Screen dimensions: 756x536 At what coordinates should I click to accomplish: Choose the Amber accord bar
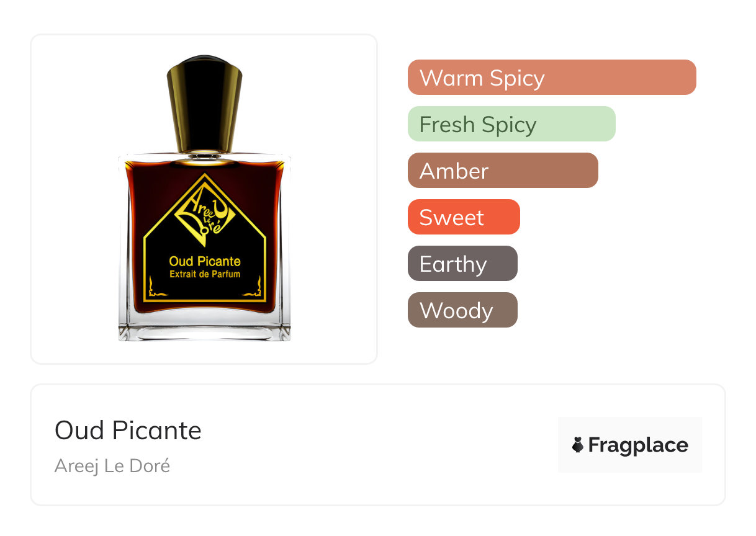(503, 171)
